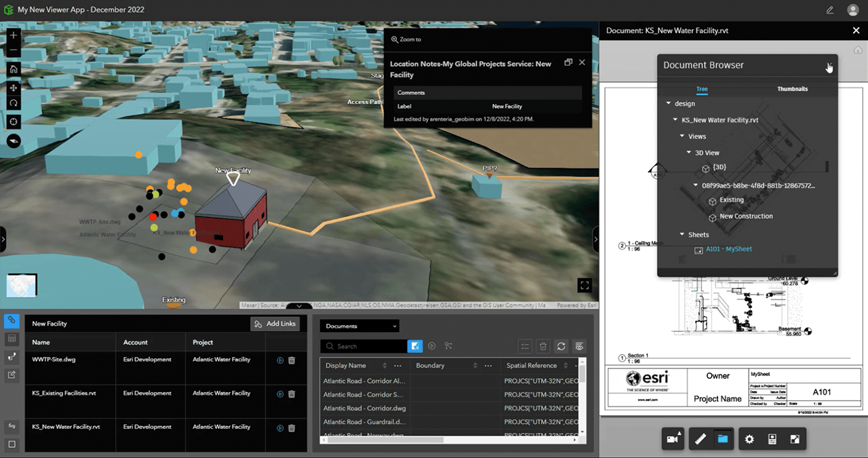
Task: Select the pan tool on the map
Action: pyautogui.click(x=14, y=88)
